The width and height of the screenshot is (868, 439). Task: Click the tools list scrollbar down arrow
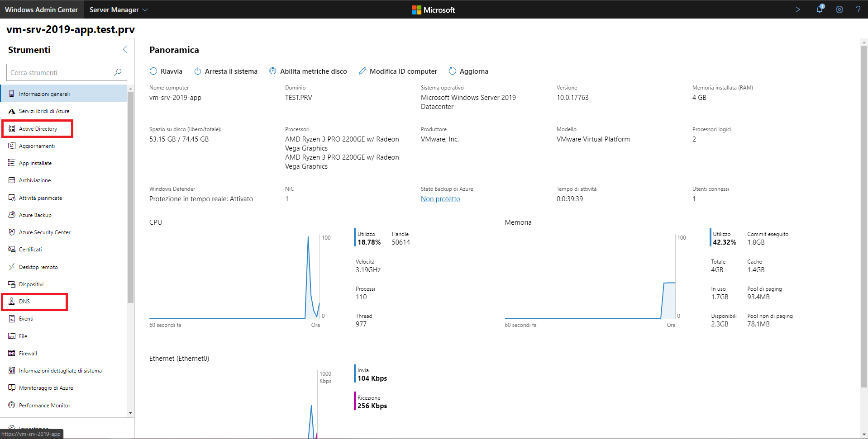pyautogui.click(x=130, y=413)
